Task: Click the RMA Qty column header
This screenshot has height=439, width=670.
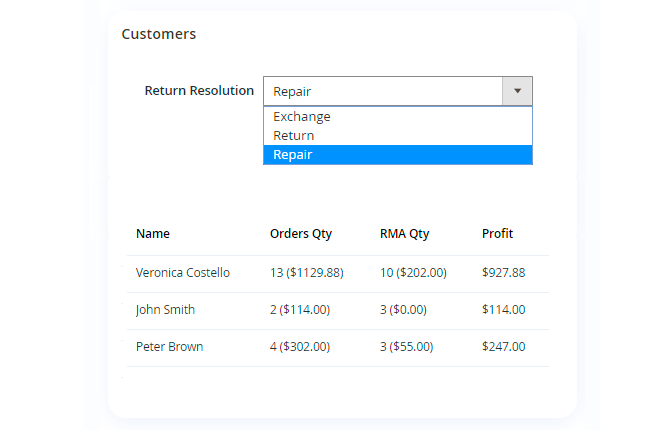Action: pos(404,234)
